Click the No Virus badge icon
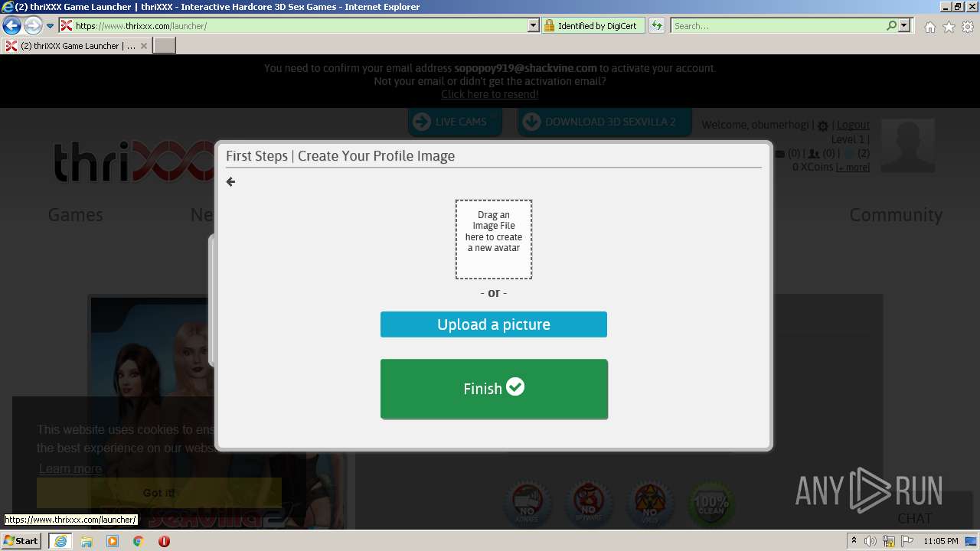The image size is (980, 551). [x=649, y=503]
